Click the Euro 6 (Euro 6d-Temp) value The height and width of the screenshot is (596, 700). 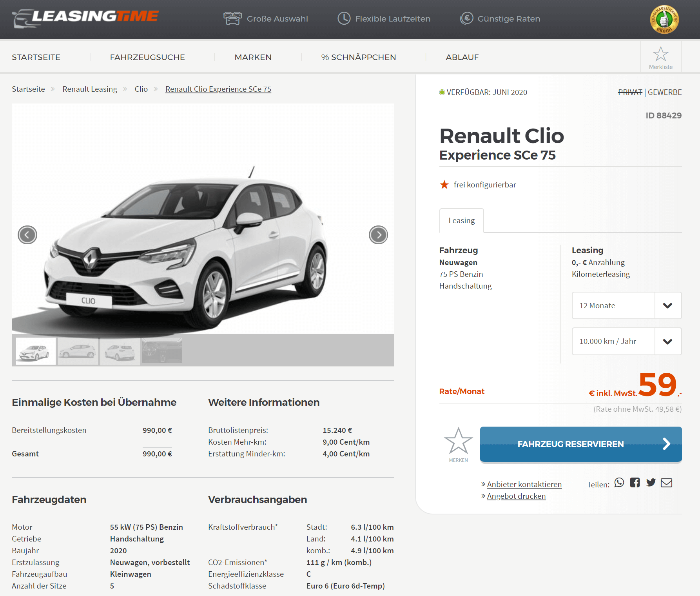346,586
